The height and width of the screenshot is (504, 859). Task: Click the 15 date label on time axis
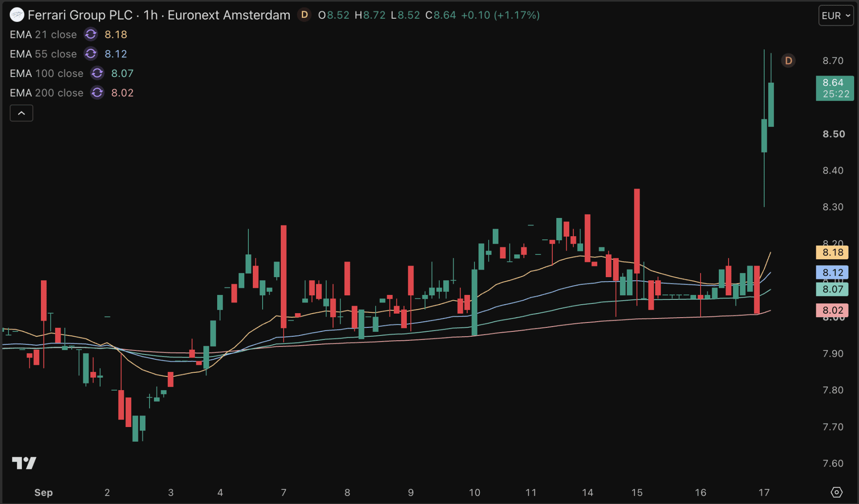coord(637,492)
